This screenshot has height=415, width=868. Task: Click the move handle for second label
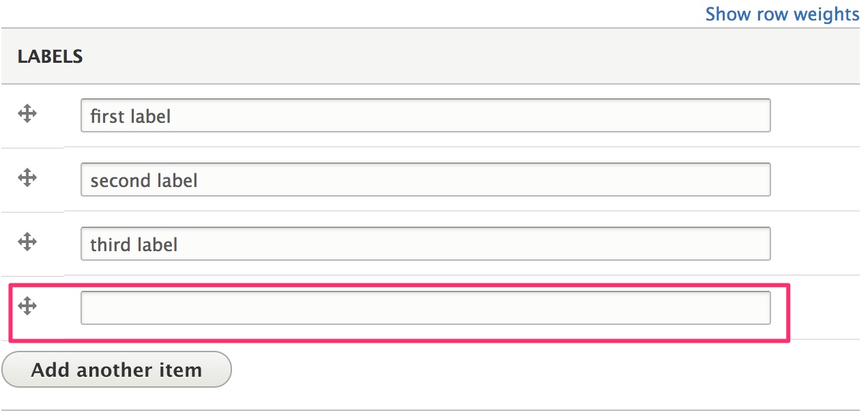pos(27,178)
